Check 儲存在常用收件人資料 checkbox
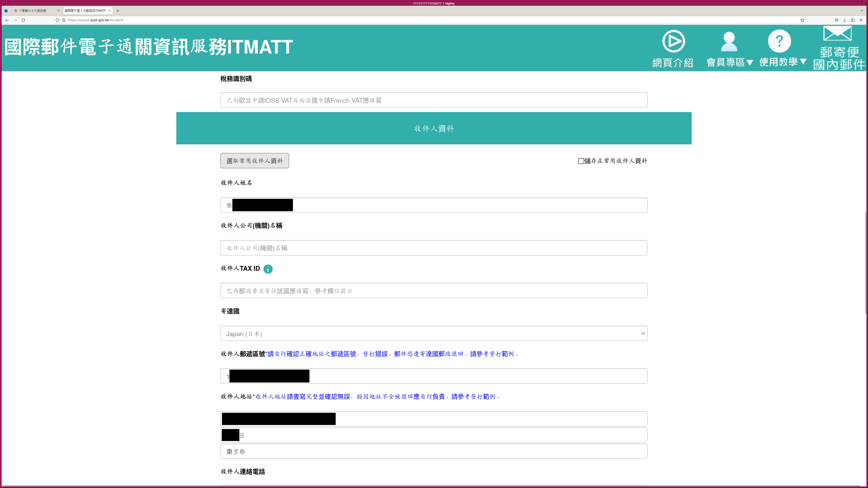 click(581, 161)
